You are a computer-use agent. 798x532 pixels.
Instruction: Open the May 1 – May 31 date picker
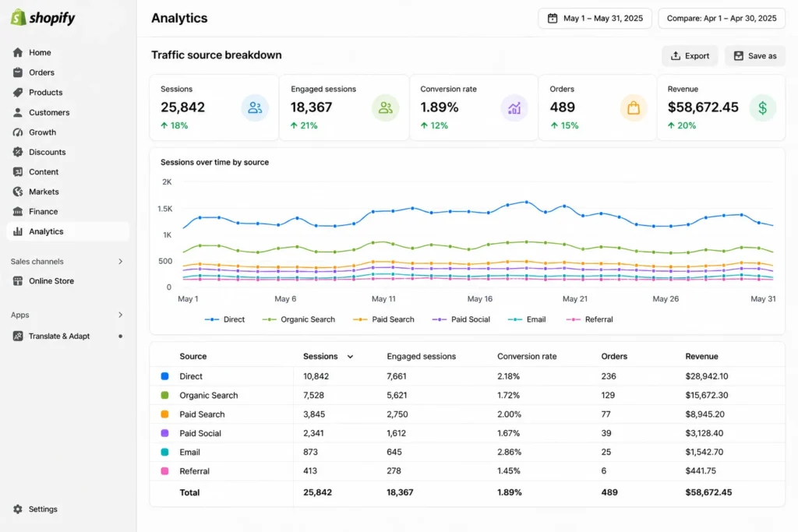[595, 19]
